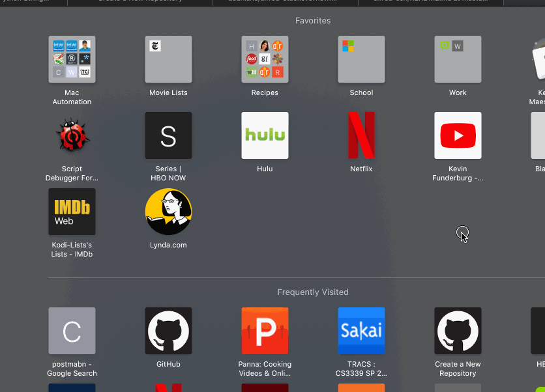Screen dimensions: 545x392
Task: Open the Netflix favorite tile
Action: 361,135
